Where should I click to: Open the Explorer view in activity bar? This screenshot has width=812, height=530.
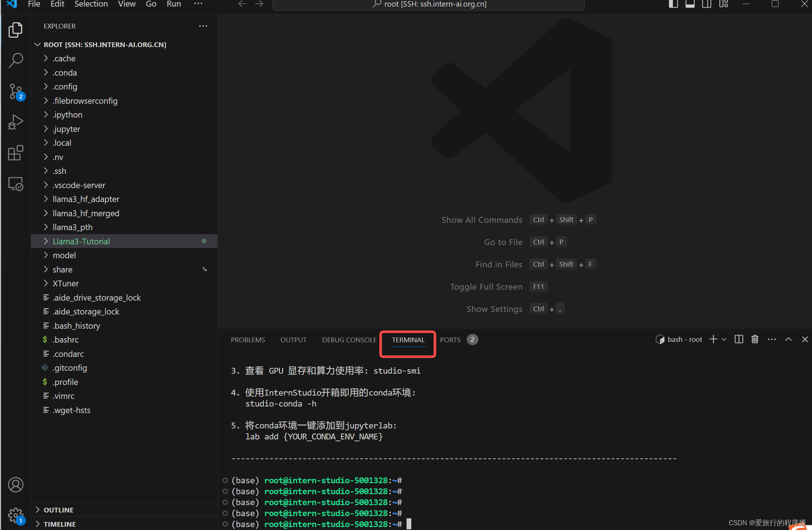point(15,30)
